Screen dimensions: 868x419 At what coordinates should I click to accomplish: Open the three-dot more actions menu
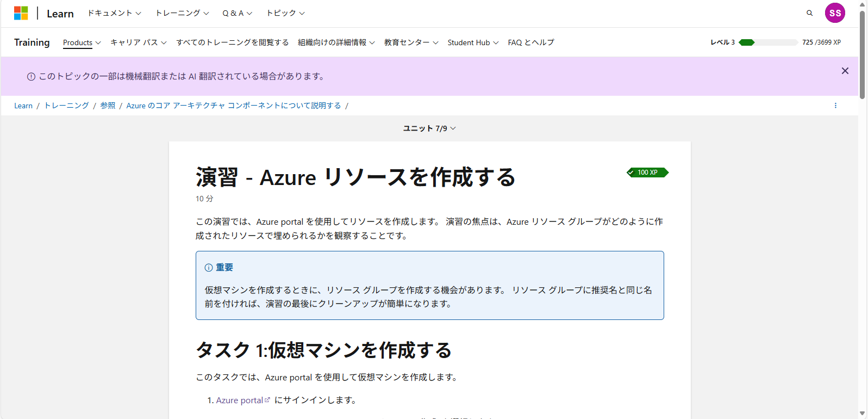(835, 106)
